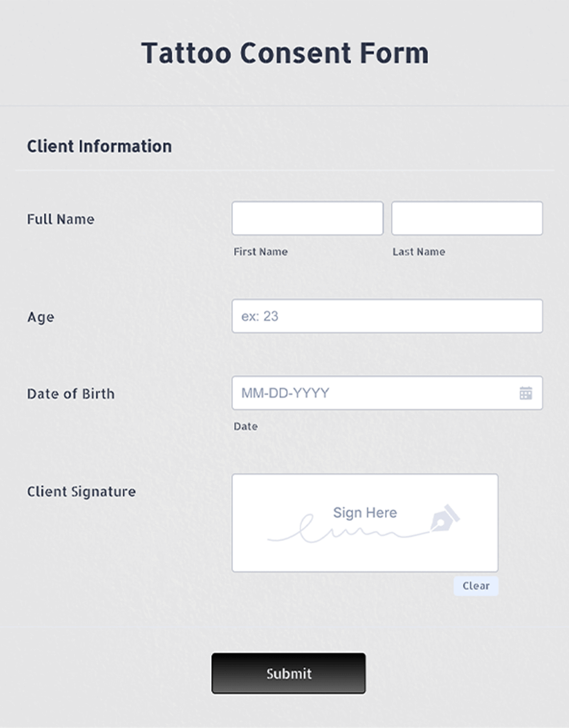Select the Last Name sublabel text

(x=419, y=252)
